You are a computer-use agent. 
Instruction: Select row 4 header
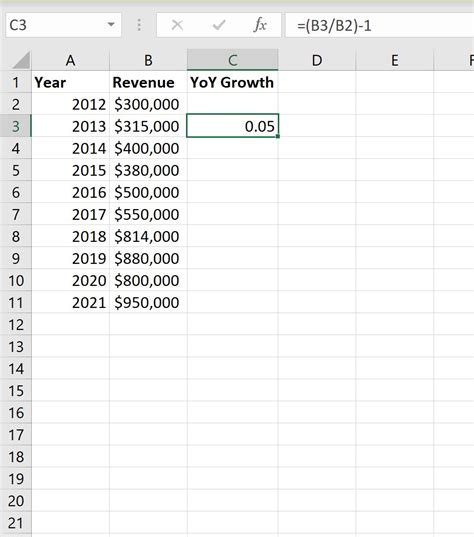[x=16, y=148]
